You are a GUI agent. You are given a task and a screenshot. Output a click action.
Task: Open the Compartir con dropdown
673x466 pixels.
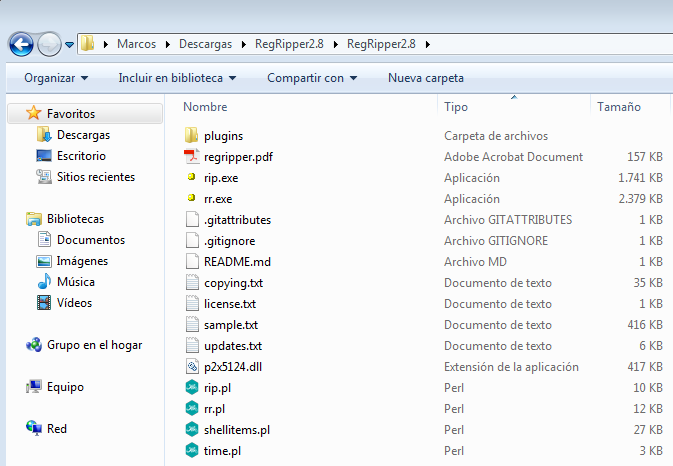312,78
